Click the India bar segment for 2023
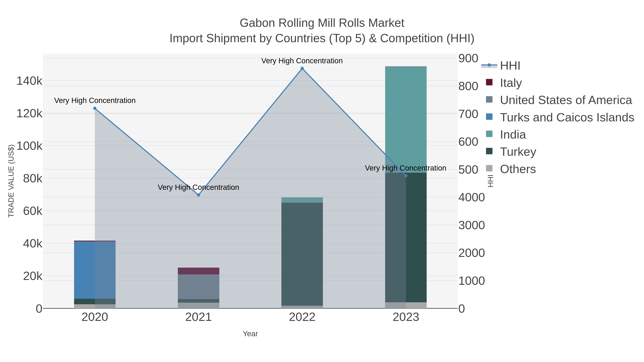 coord(406,120)
